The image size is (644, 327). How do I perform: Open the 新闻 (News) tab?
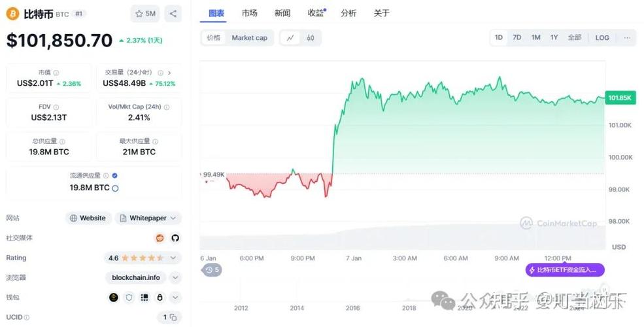click(x=282, y=13)
